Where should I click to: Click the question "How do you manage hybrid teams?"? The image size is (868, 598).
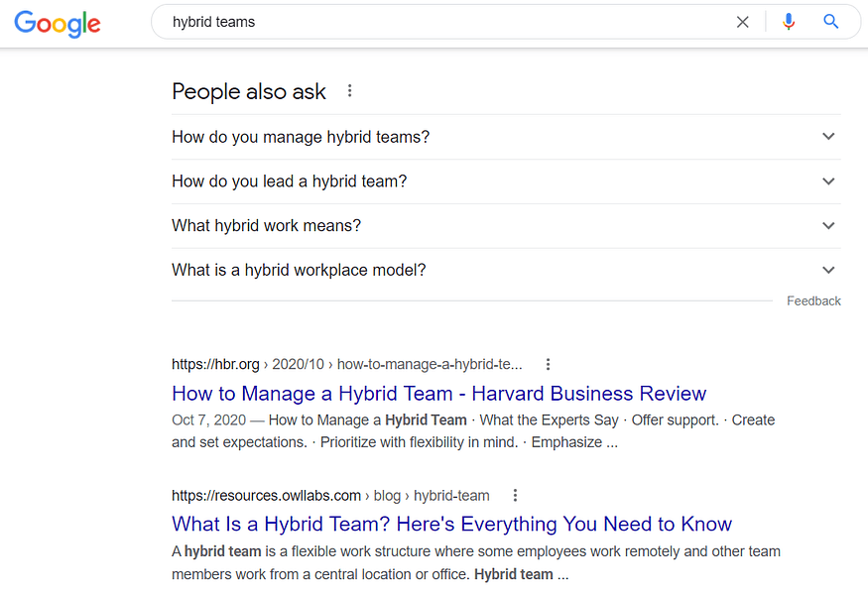301,137
